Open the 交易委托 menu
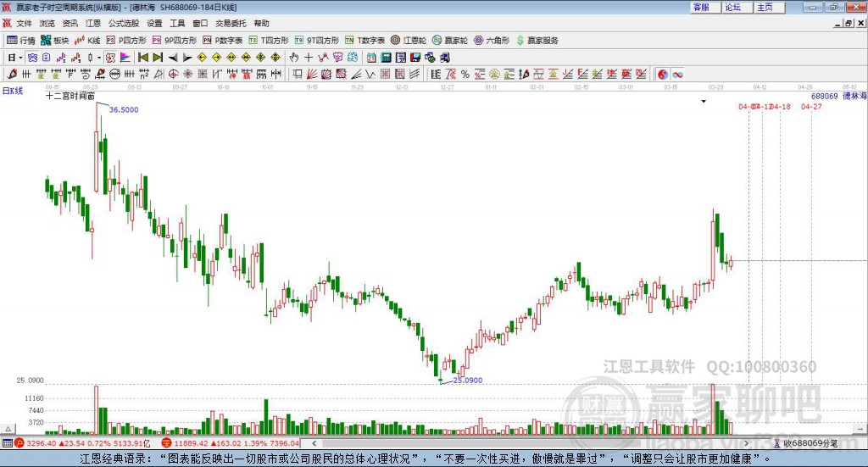868x467 pixels. (x=231, y=23)
